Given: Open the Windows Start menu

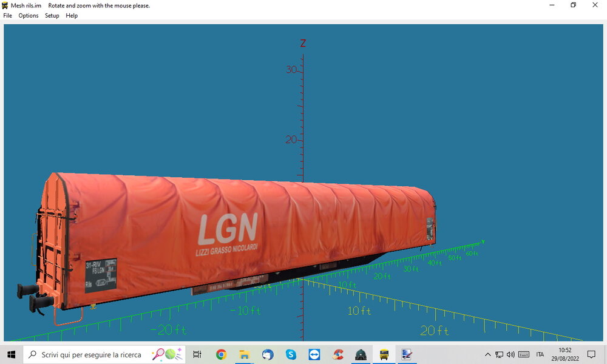Looking at the screenshot, I should pos(11,354).
